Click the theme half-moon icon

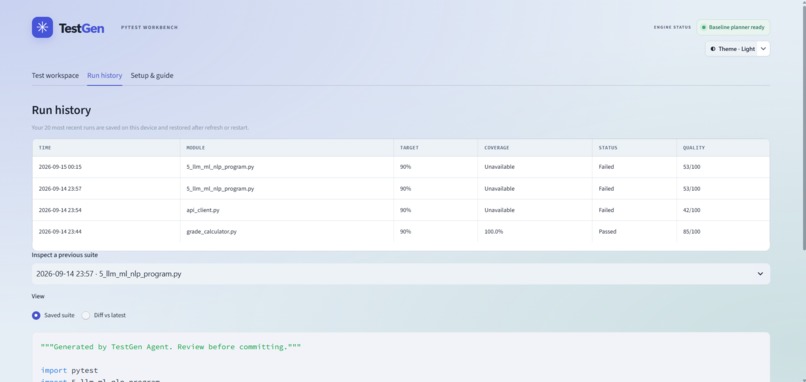713,49
